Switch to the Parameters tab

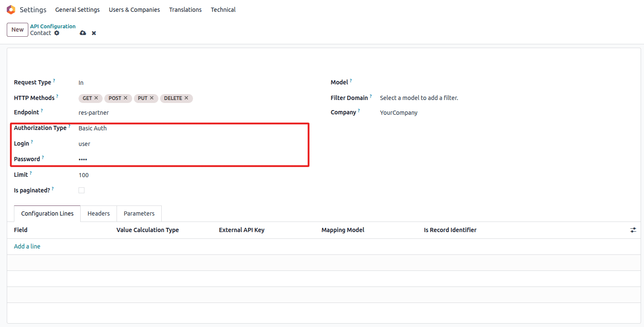[x=139, y=213]
